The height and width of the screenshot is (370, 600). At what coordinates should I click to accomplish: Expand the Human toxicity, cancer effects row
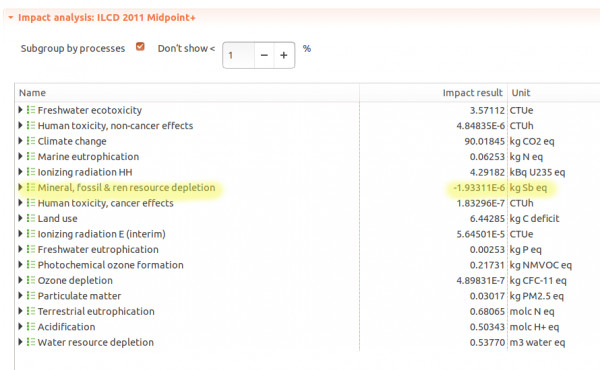[x=20, y=203]
